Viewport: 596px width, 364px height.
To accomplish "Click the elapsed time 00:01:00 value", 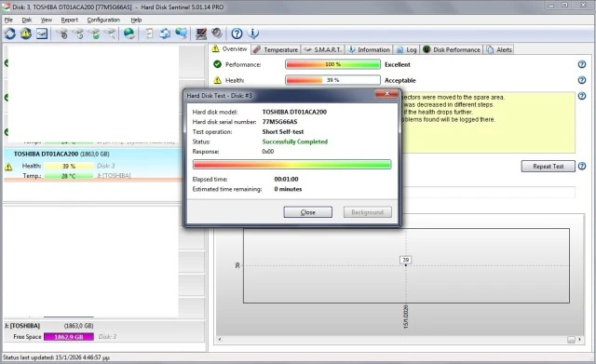I will [286, 179].
